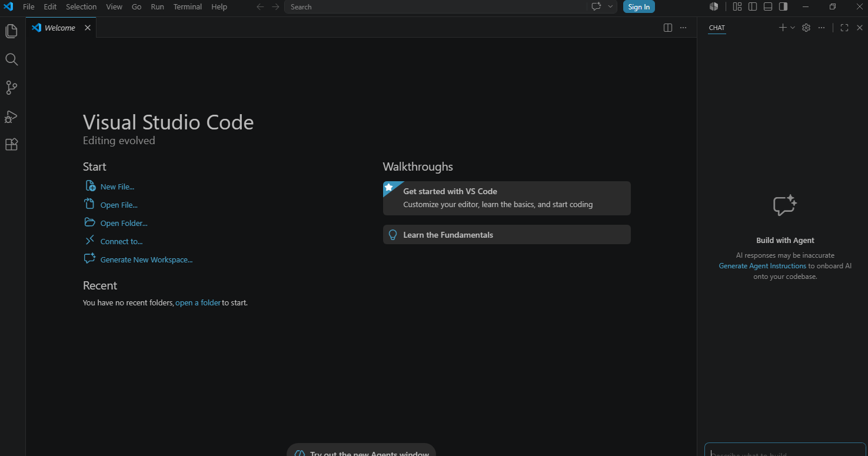Click the Open File... link

click(x=119, y=205)
